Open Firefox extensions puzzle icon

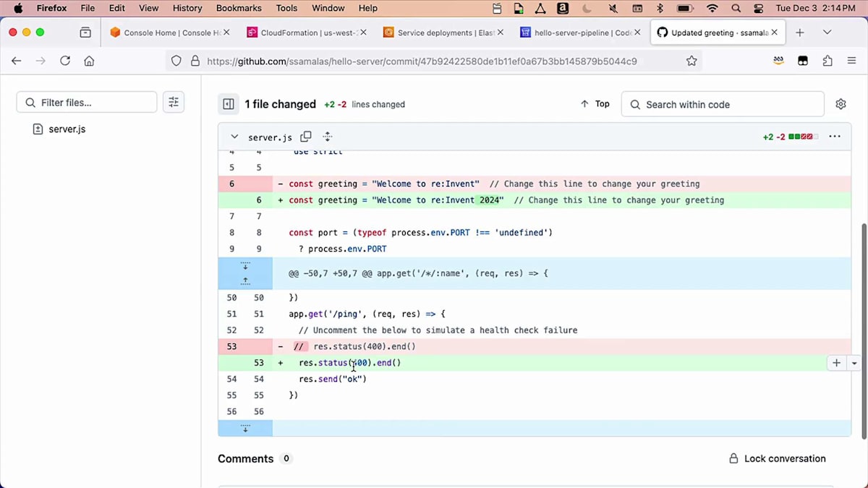pos(827,61)
